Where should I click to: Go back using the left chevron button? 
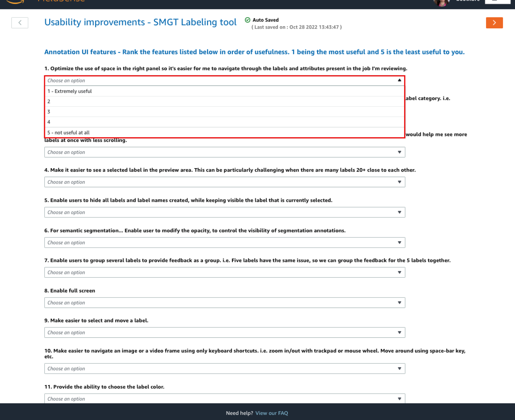[20, 23]
